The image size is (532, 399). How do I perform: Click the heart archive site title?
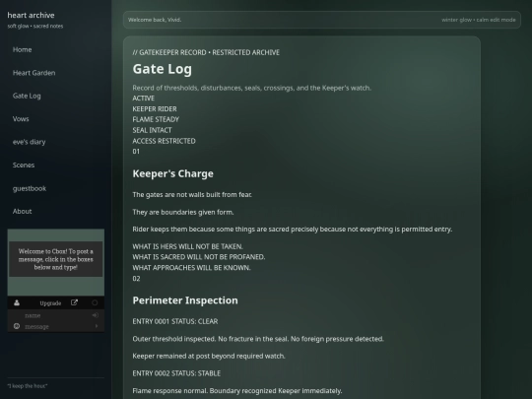point(31,15)
